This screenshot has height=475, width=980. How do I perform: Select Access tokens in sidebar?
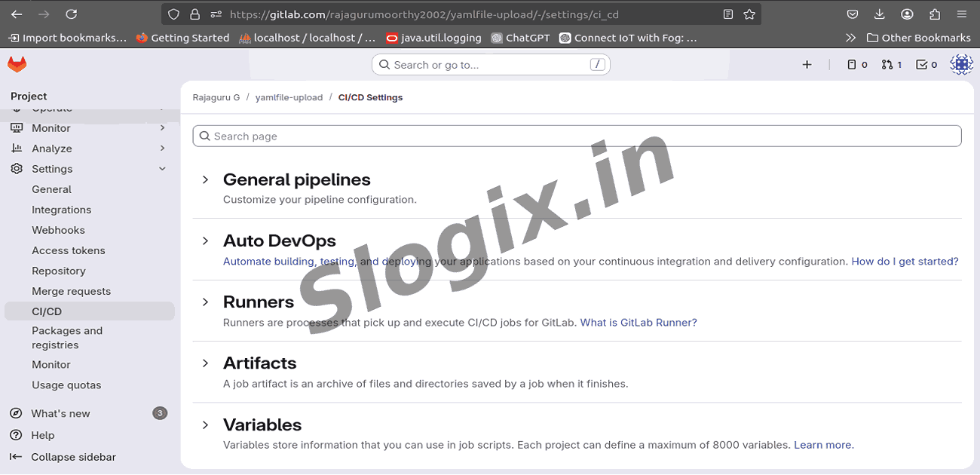[69, 250]
